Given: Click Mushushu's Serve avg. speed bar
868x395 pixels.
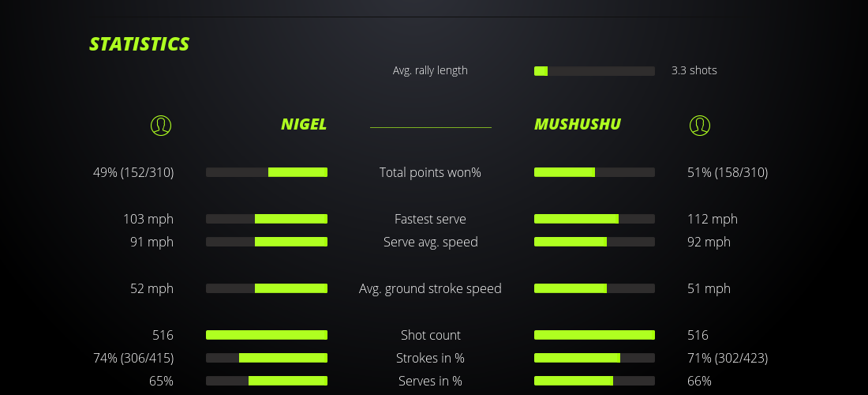Looking at the screenshot, I should pos(594,242).
